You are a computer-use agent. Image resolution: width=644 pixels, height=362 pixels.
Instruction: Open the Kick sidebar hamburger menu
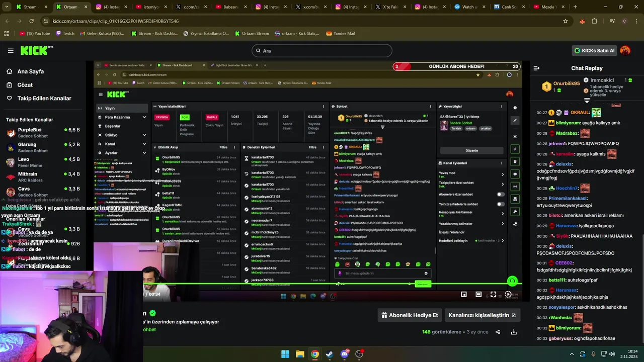click(11, 51)
